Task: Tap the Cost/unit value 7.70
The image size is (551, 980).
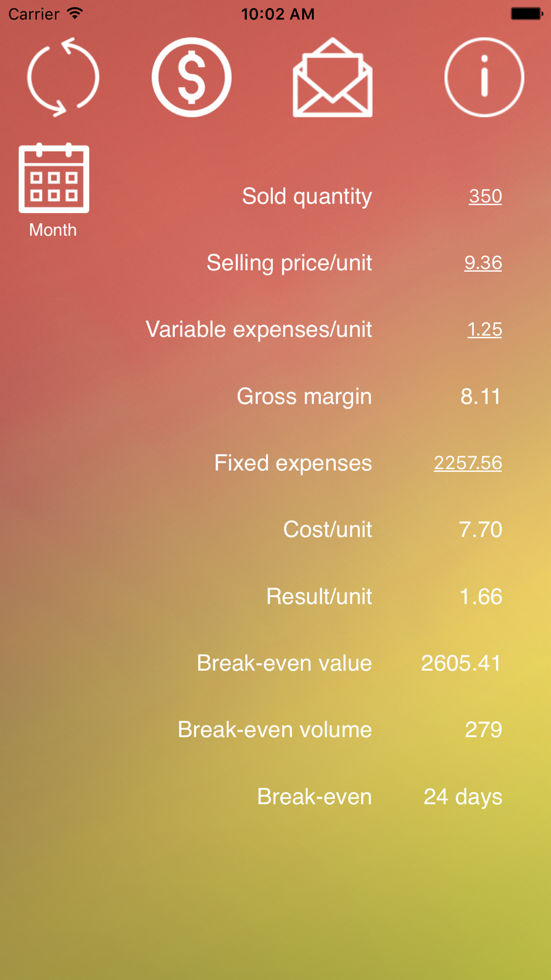Action: 480,530
